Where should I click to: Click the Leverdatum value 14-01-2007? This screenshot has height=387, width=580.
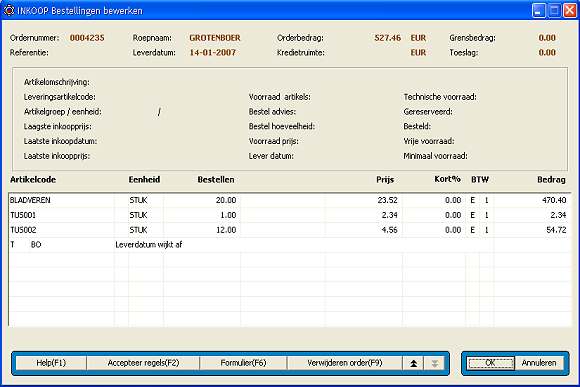(x=212, y=53)
